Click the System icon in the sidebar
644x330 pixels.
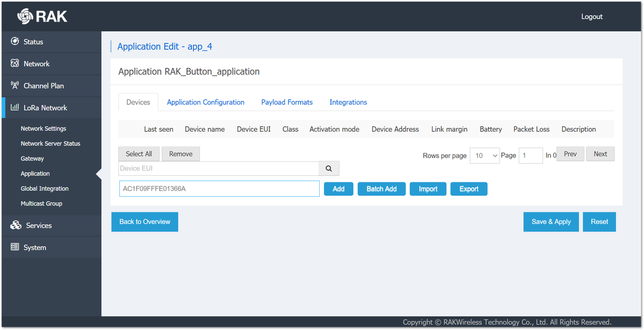(15, 247)
